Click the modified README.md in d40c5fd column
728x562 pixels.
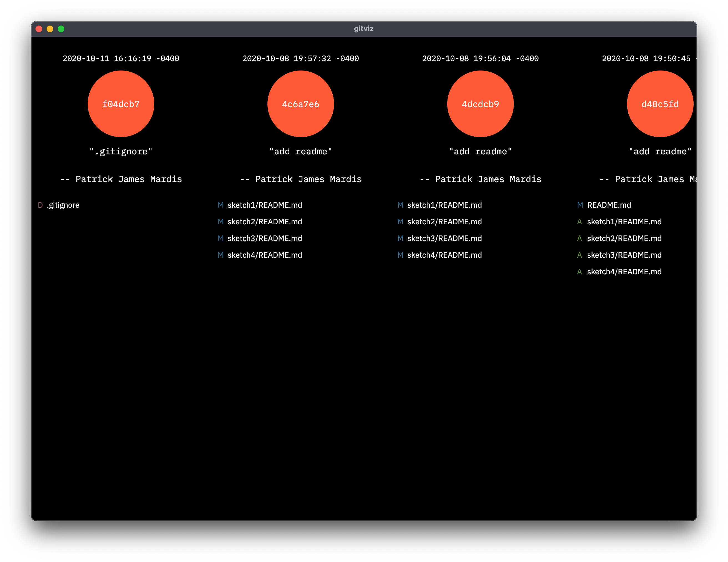coord(609,205)
